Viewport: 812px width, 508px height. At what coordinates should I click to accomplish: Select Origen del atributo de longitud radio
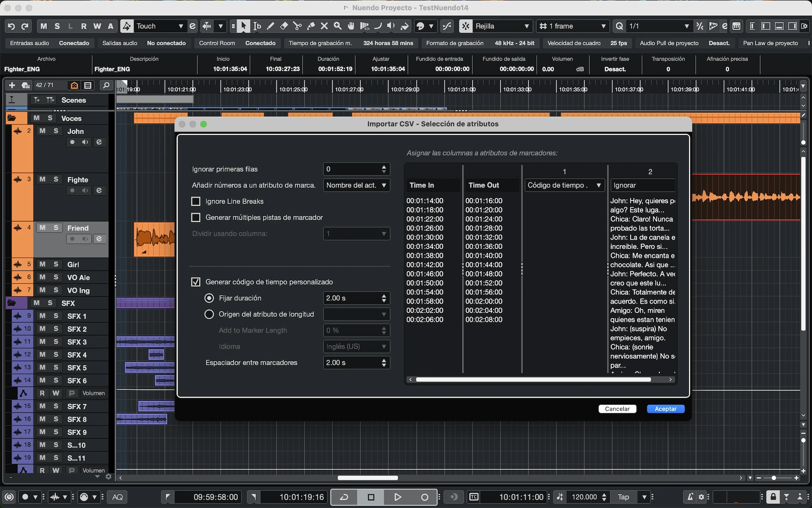coord(209,314)
